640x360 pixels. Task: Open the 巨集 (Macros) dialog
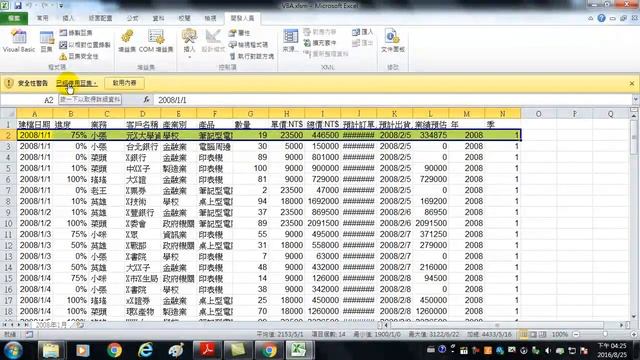(47, 41)
